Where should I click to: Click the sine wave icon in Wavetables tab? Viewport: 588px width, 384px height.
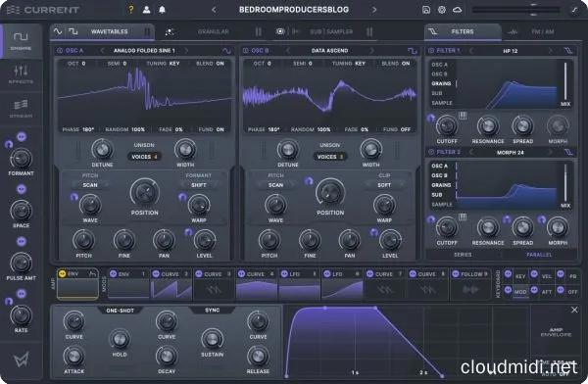(58, 31)
